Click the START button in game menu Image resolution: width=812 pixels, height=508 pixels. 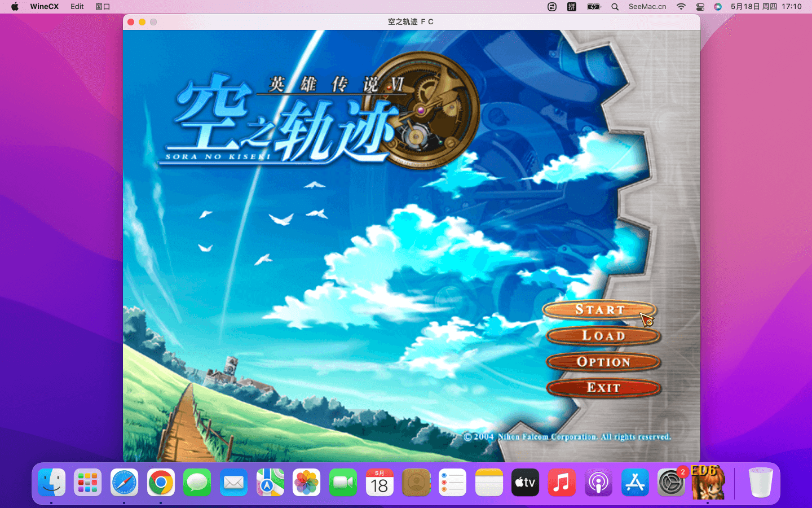click(599, 310)
